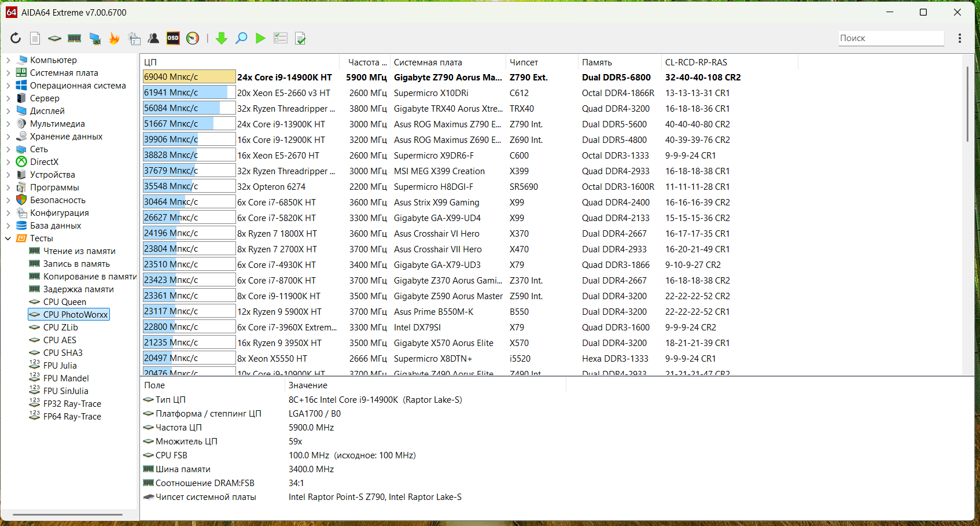Open the FP64 Ray-Trace benchmark

pyautogui.click(x=72, y=416)
